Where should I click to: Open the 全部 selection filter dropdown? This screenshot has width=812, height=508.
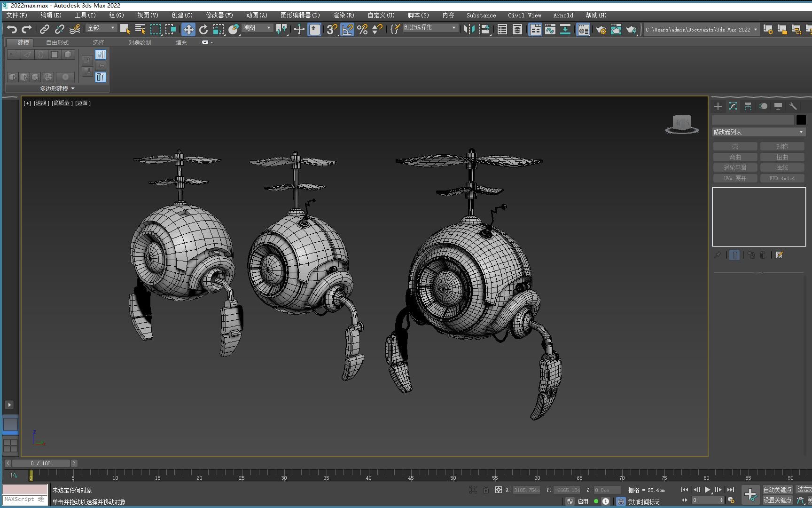click(101, 28)
